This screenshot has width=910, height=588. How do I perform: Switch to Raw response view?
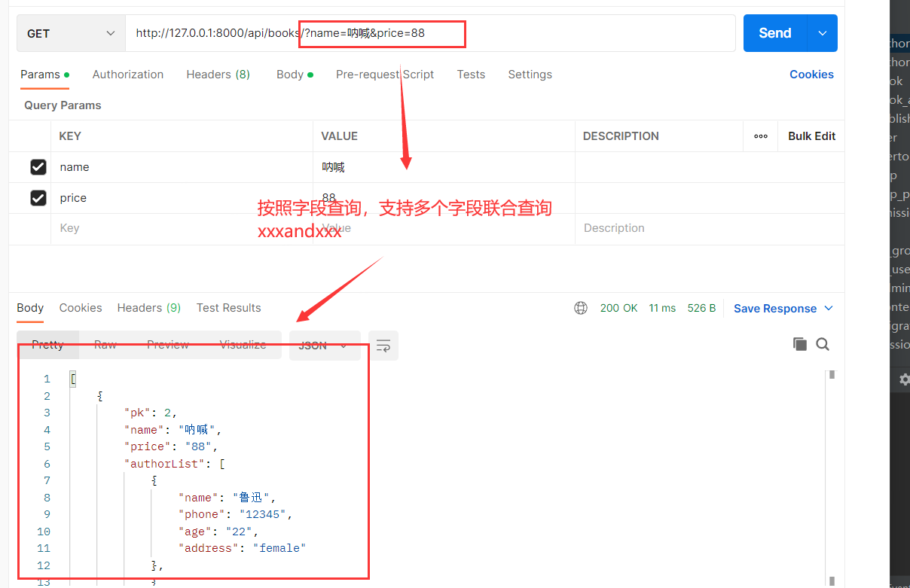(105, 345)
